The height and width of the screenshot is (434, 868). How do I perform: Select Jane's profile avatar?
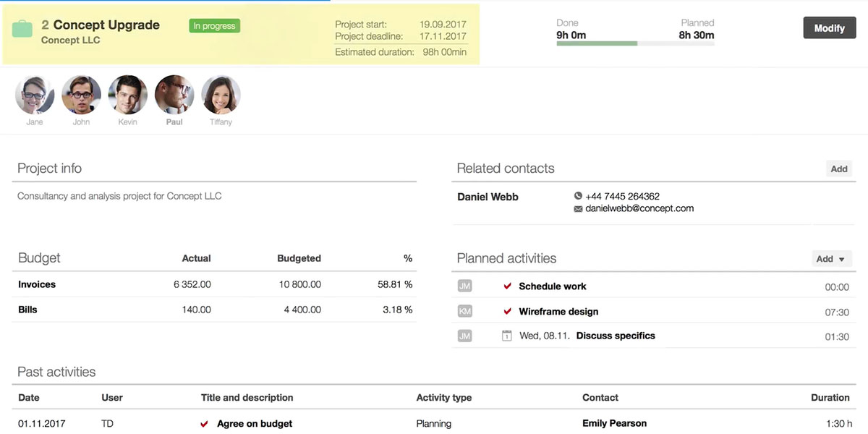tap(35, 95)
